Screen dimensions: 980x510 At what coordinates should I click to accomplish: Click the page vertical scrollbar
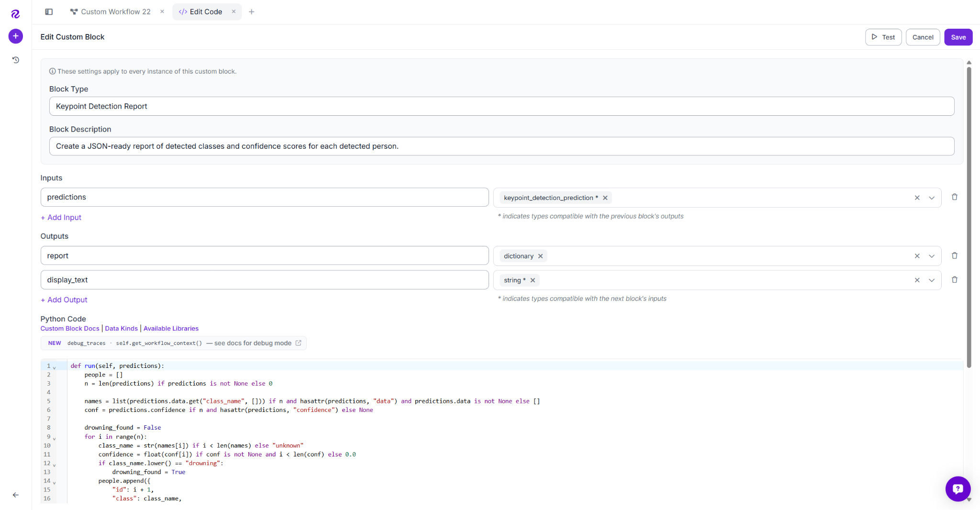pos(969,218)
